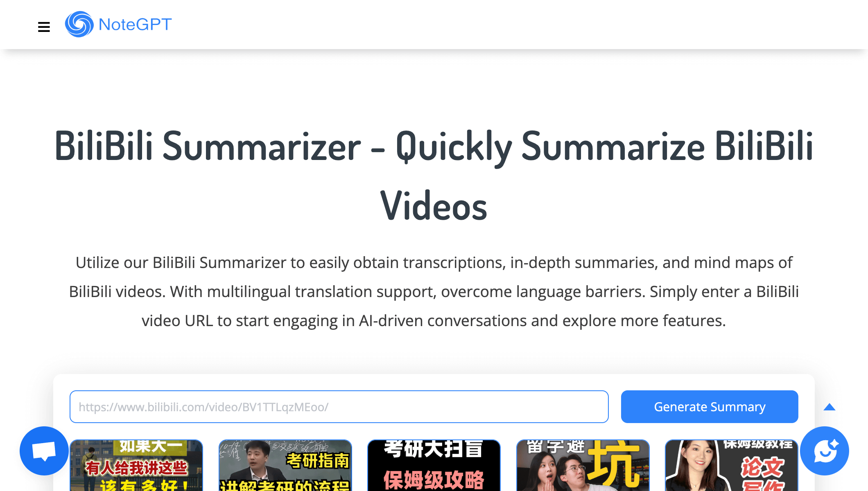Launch the AI assistant smiley sparkle button
Viewport: 868px width, 491px height.
(x=825, y=451)
